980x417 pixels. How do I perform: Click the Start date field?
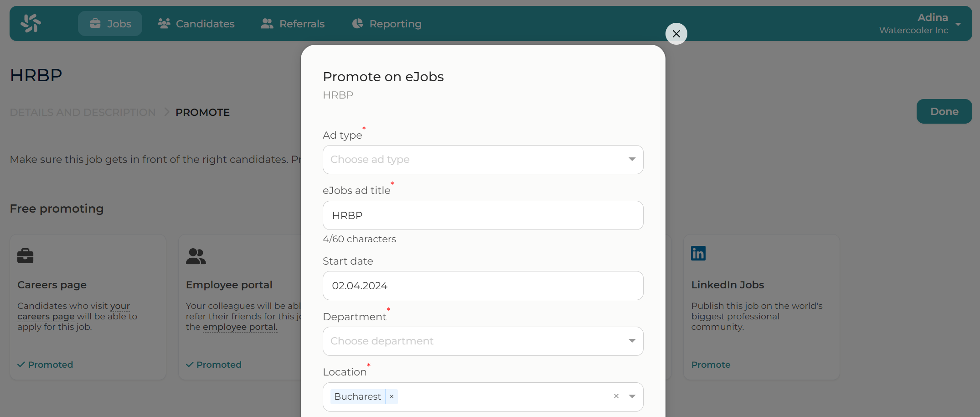pyautogui.click(x=483, y=286)
